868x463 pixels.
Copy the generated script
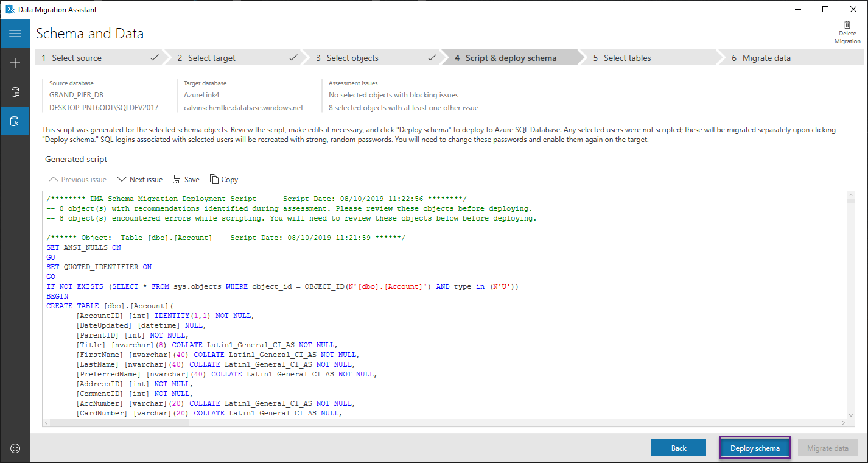point(224,180)
